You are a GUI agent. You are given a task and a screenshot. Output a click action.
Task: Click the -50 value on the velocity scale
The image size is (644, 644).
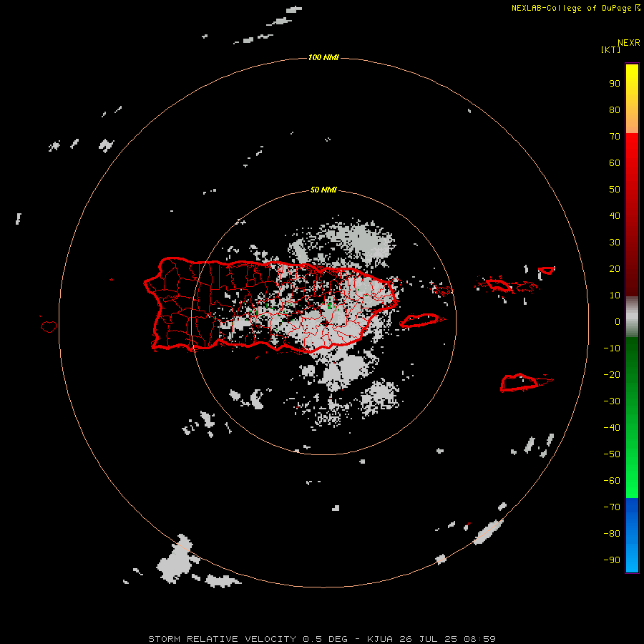tap(612, 454)
